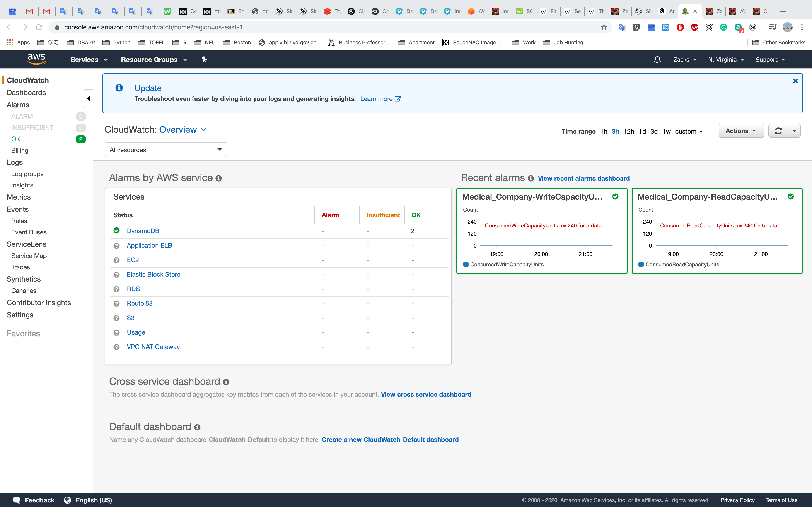Bookmark page with the star icon
Viewport: 812px width, 507px height.
(x=604, y=27)
